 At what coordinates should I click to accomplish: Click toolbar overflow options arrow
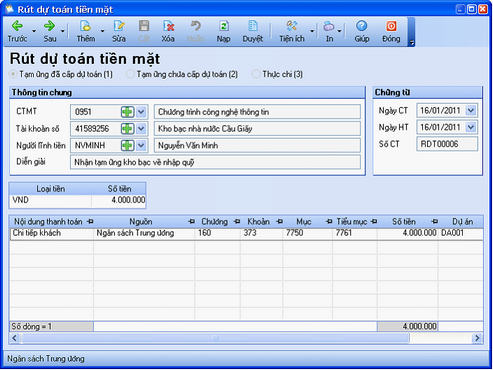411,42
